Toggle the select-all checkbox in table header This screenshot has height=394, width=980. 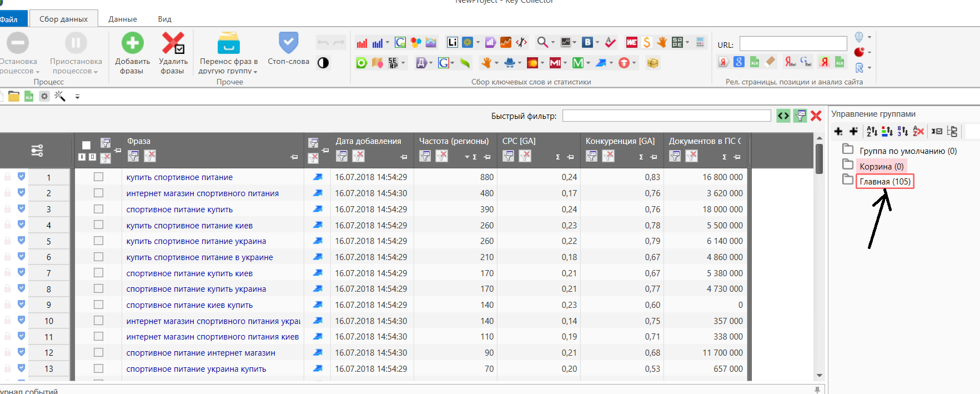[x=86, y=145]
